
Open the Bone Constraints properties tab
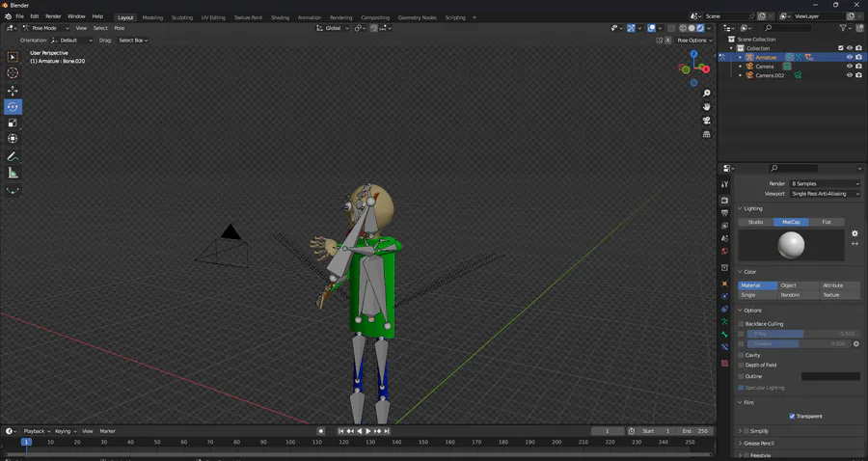point(724,347)
